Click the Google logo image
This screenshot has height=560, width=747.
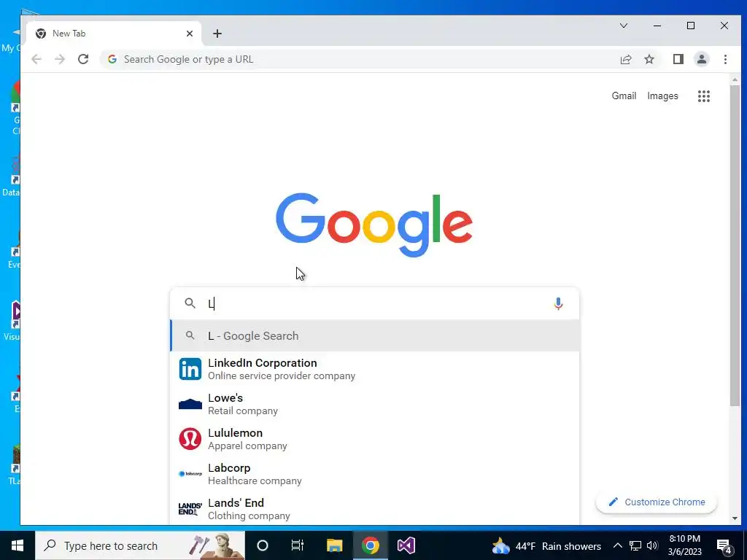tap(374, 225)
